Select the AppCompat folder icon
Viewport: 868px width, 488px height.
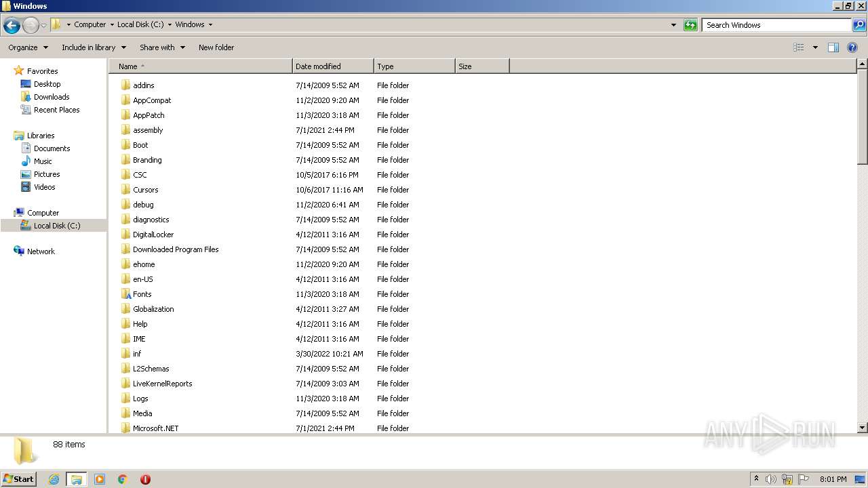pyautogui.click(x=125, y=100)
